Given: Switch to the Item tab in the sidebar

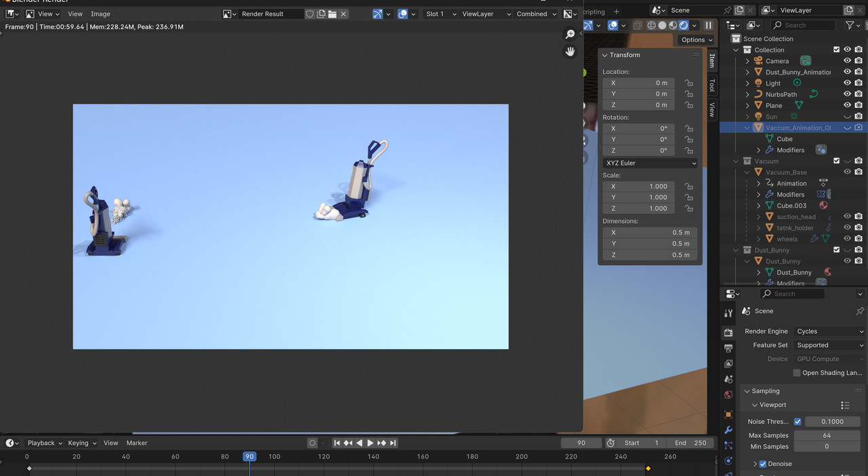Looking at the screenshot, I should 711,60.
